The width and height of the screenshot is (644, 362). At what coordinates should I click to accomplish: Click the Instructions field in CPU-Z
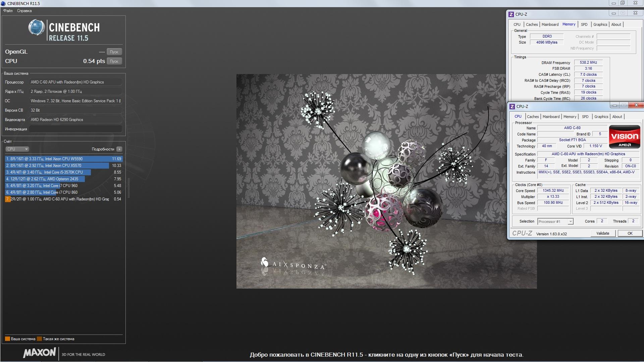pyautogui.click(x=589, y=174)
